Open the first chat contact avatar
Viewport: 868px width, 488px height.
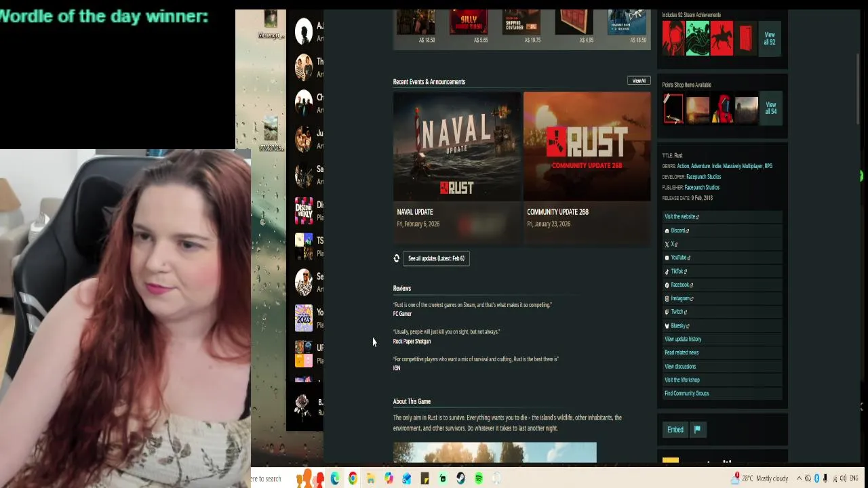[304, 31]
